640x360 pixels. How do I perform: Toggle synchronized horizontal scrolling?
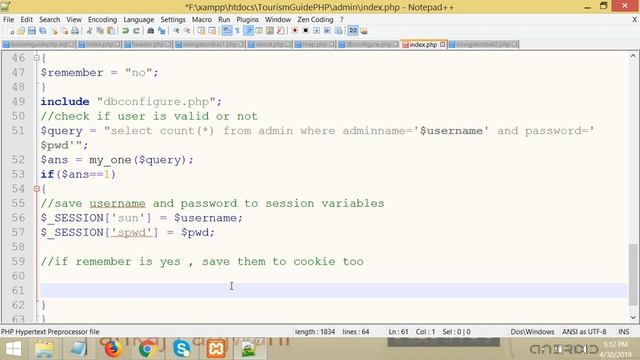tap(212, 31)
